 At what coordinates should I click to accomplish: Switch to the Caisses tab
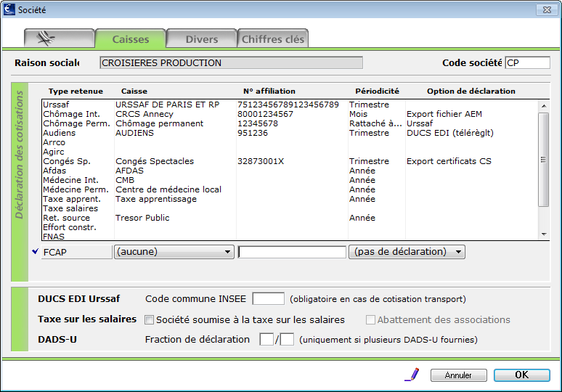pos(131,38)
